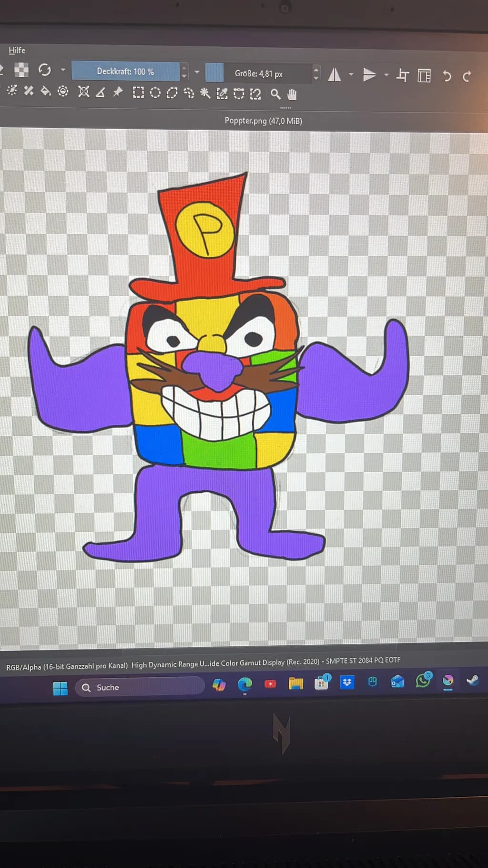Open Dropbox from the taskbar
The image size is (488, 868).
click(347, 682)
